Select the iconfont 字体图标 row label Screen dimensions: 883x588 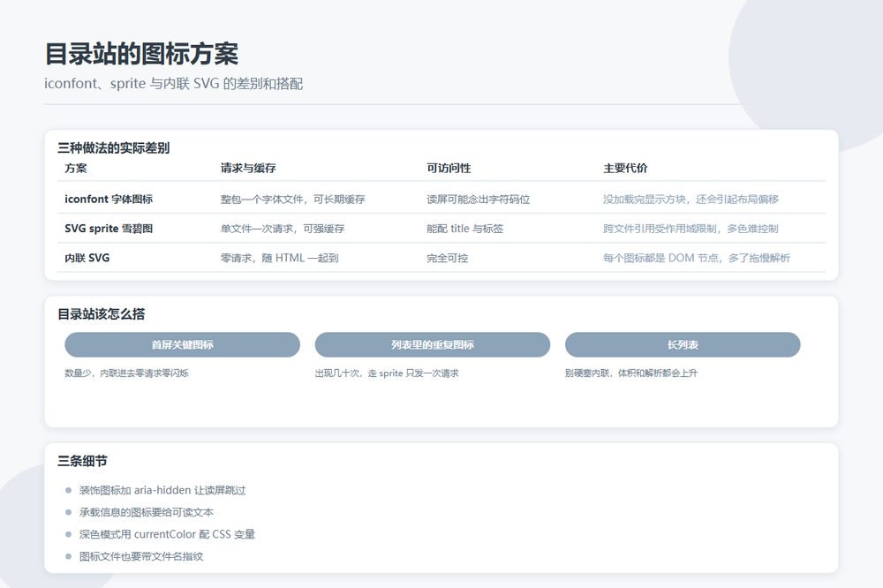click(109, 200)
